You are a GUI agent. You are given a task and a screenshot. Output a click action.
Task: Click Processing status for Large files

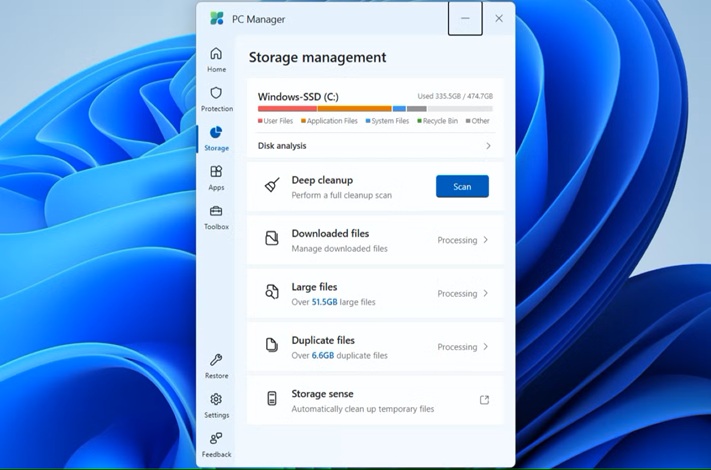click(457, 294)
